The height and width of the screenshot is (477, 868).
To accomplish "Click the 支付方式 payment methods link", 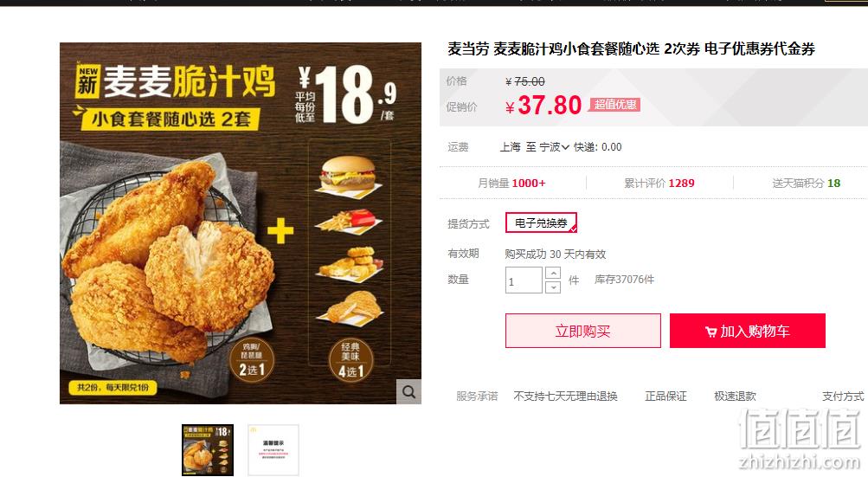I will pyautogui.click(x=843, y=396).
